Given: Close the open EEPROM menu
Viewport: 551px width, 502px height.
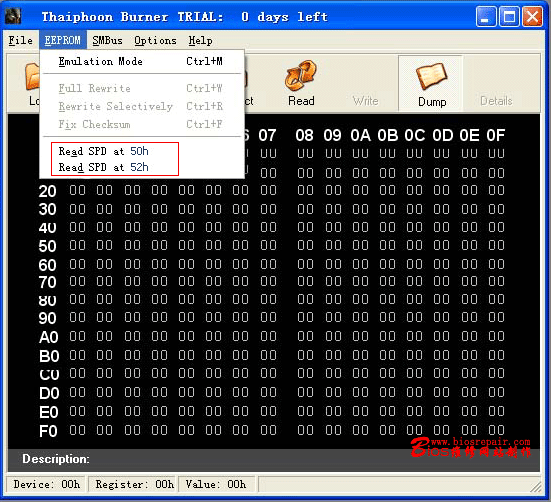Looking at the screenshot, I should tap(63, 40).
